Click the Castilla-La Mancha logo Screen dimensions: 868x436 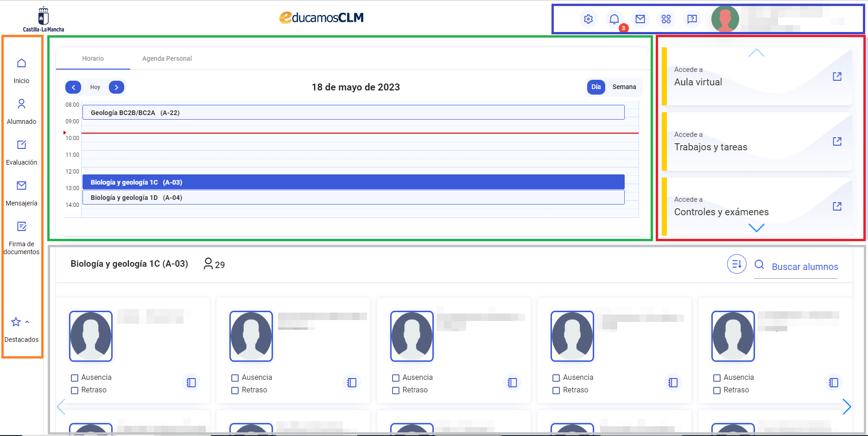44,19
